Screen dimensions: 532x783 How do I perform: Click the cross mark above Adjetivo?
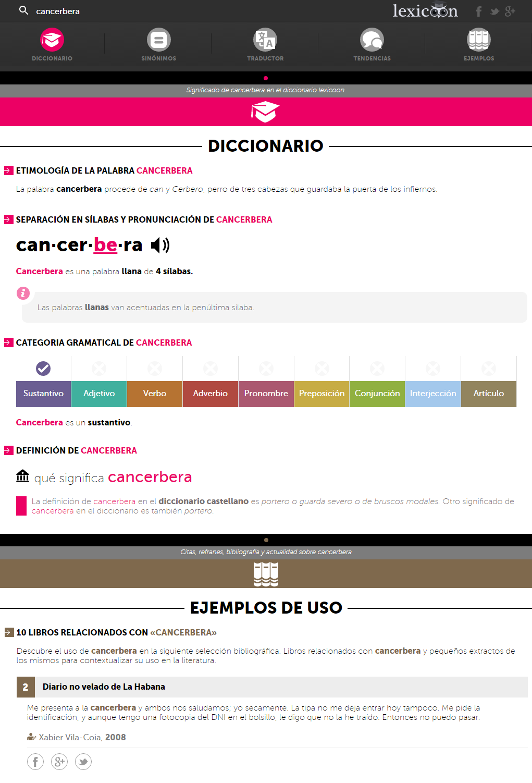99,369
